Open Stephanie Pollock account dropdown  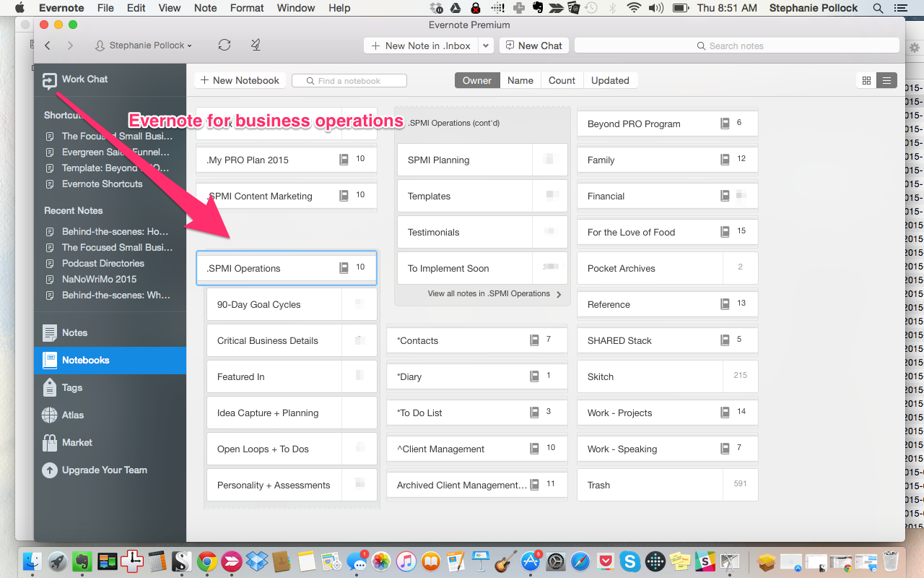(x=144, y=46)
